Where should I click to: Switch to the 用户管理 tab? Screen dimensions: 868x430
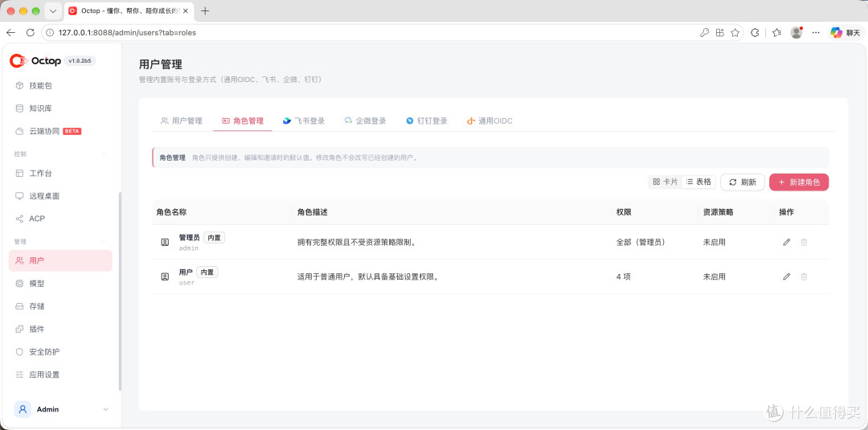click(x=182, y=121)
